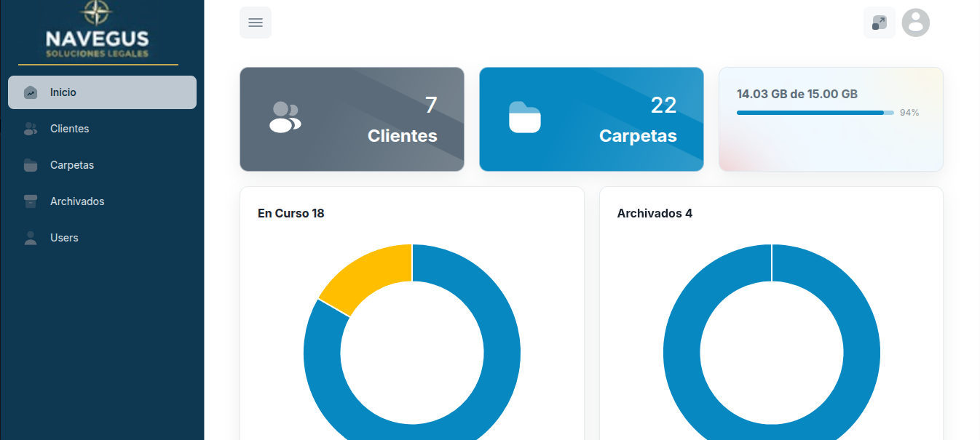Screen dimensions: 980x440
Task: Click the Users person icon in sidebar
Action: (x=31, y=238)
